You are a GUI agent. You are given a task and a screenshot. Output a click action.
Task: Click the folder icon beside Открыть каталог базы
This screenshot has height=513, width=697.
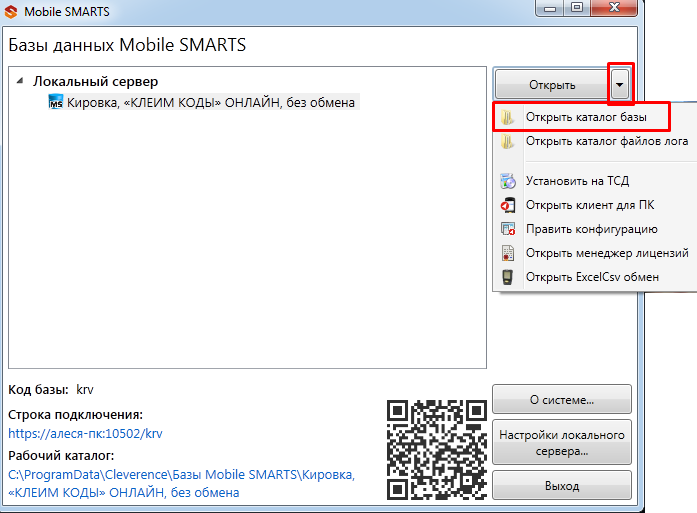click(507, 117)
